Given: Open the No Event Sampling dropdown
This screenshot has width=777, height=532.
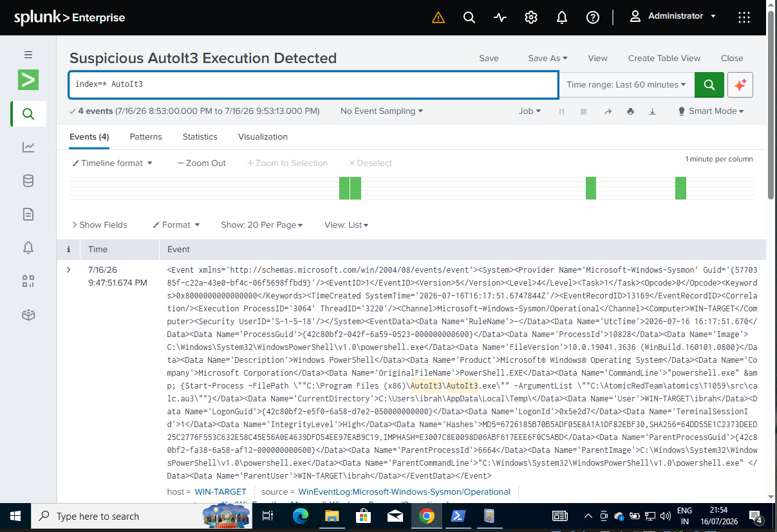Looking at the screenshot, I should 382,111.
